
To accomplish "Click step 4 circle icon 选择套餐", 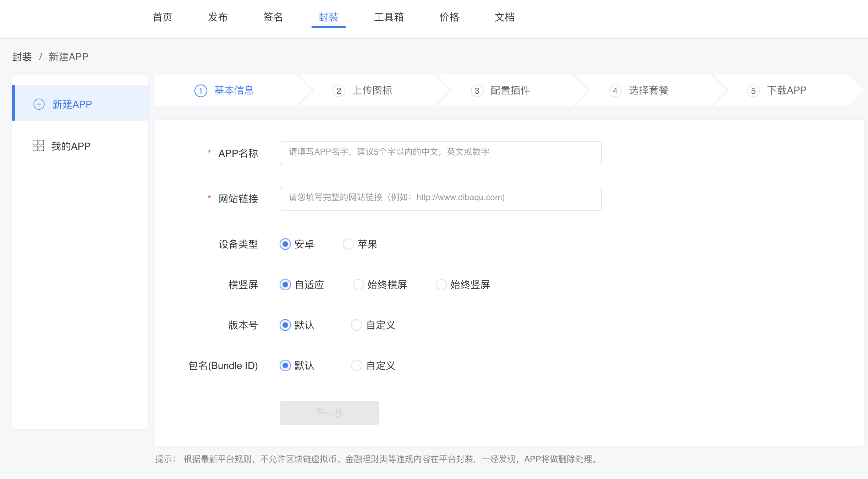I will 615,91.
